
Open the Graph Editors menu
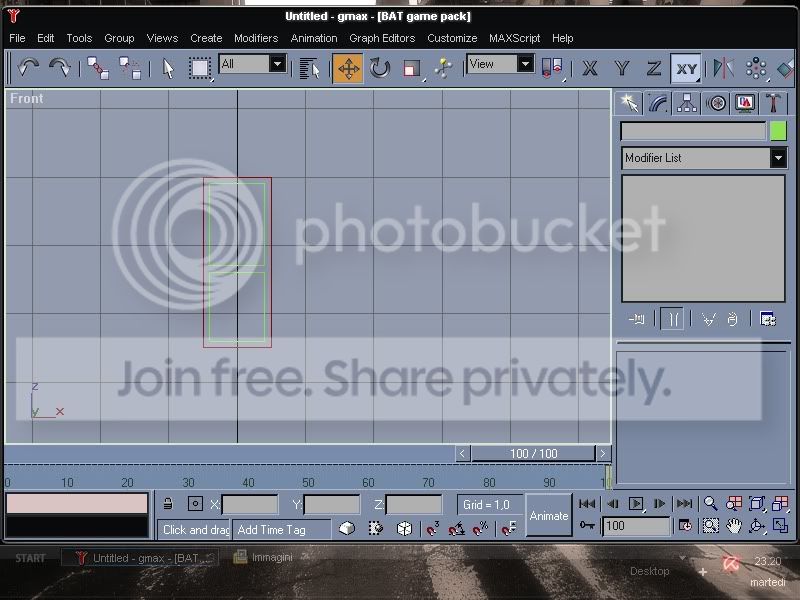(382, 38)
